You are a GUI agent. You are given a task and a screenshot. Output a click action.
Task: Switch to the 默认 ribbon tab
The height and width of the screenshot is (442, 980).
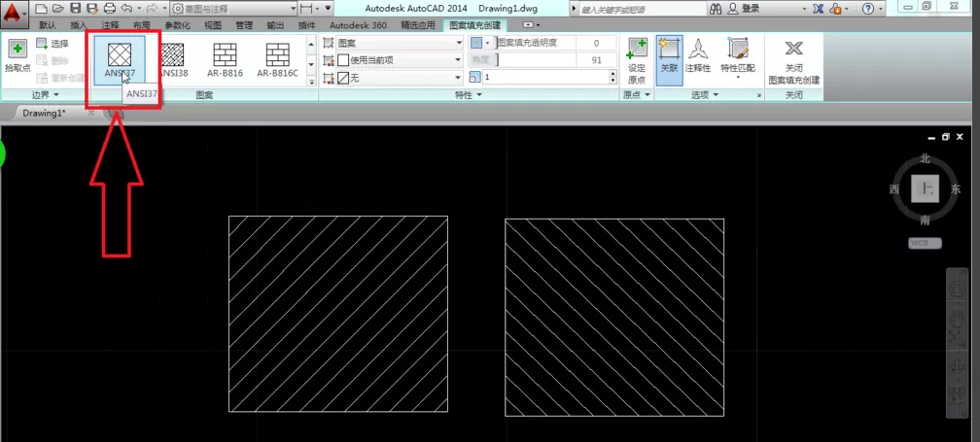(48, 25)
